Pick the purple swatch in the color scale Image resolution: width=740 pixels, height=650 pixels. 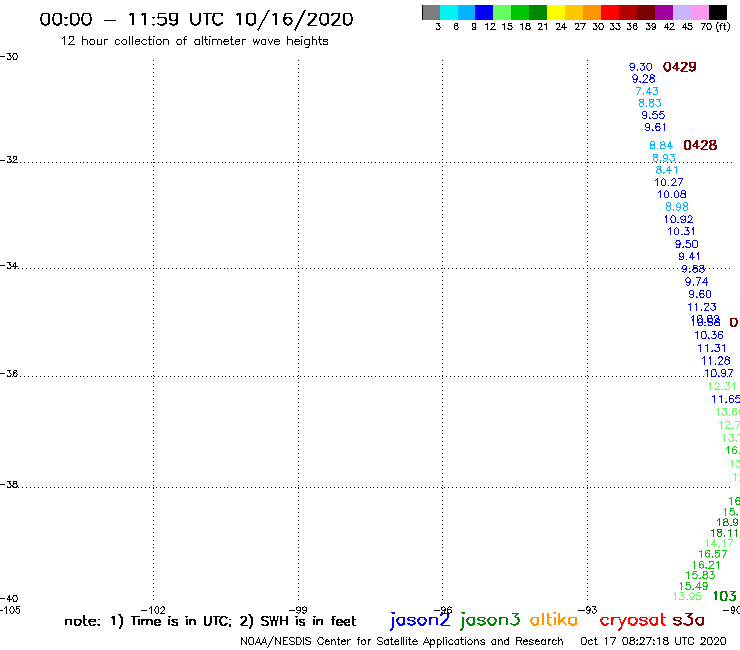tap(664, 12)
